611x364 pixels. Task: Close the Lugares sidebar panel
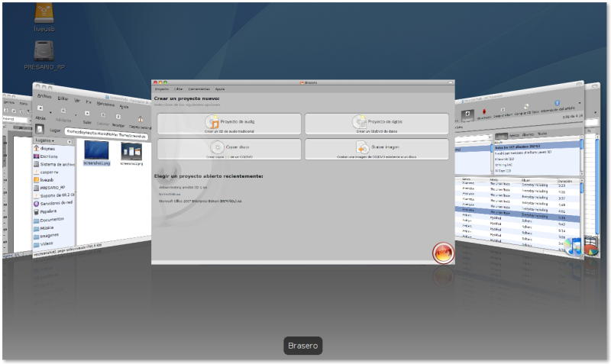[x=70, y=142]
